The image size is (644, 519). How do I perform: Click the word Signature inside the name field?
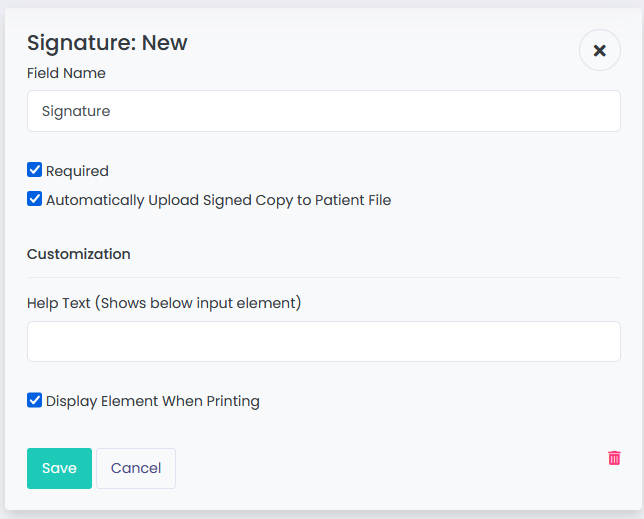pos(76,111)
